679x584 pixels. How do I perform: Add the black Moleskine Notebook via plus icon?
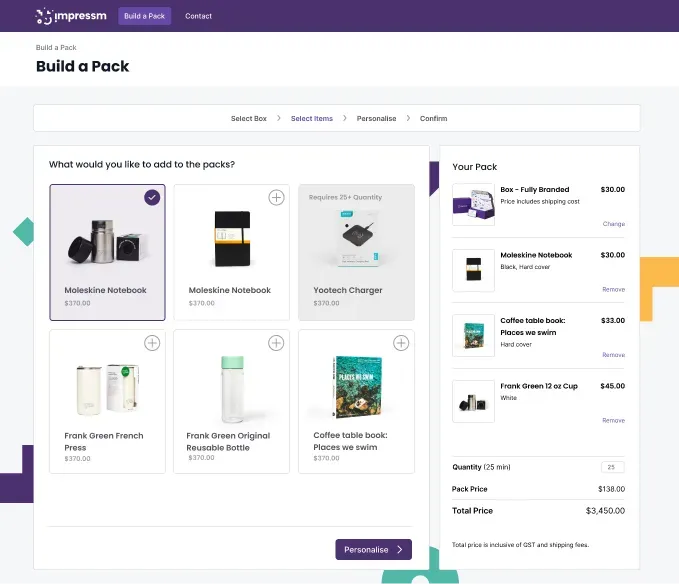[x=276, y=197]
